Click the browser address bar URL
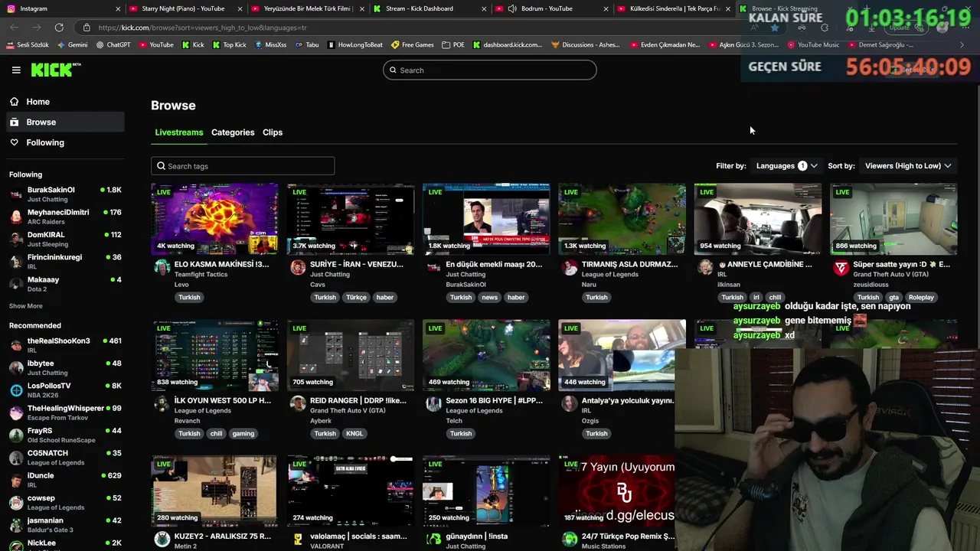The image size is (980, 551). [x=203, y=28]
